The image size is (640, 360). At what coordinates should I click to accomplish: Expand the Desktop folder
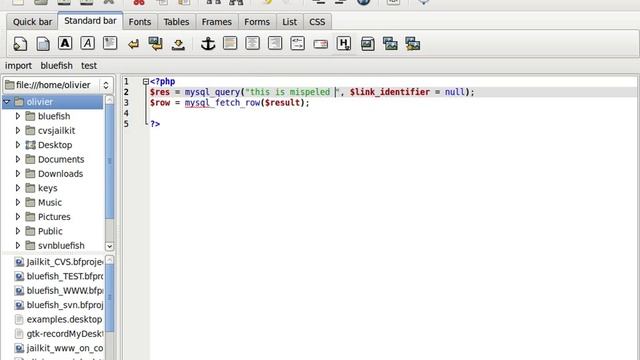(x=18, y=145)
